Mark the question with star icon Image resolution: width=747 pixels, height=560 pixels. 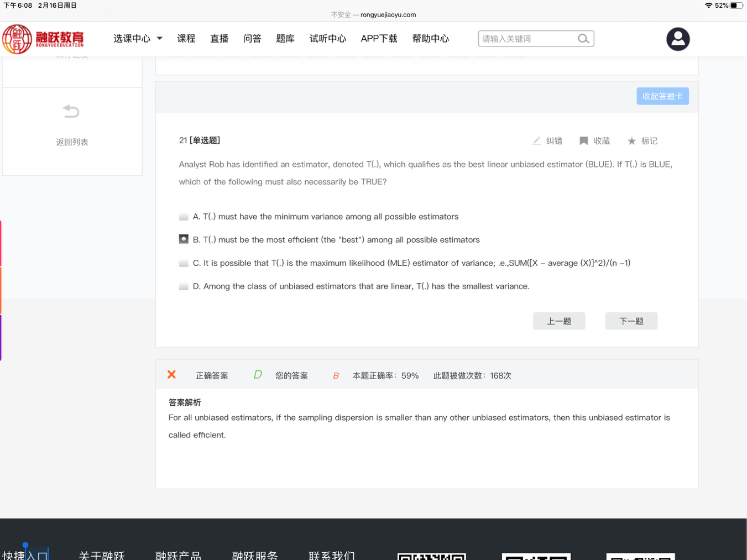point(631,141)
